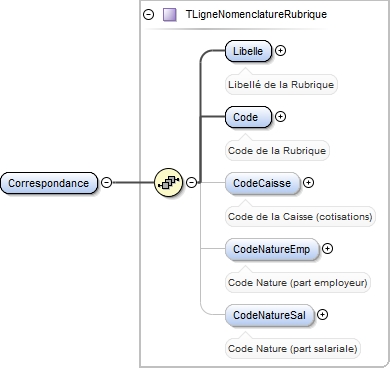Expand the Libelle element

(x=280, y=51)
